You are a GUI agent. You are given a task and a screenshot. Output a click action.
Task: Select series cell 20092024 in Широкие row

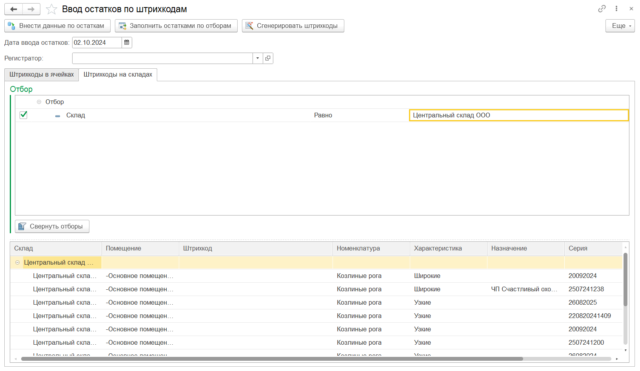pyautogui.click(x=593, y=276)
